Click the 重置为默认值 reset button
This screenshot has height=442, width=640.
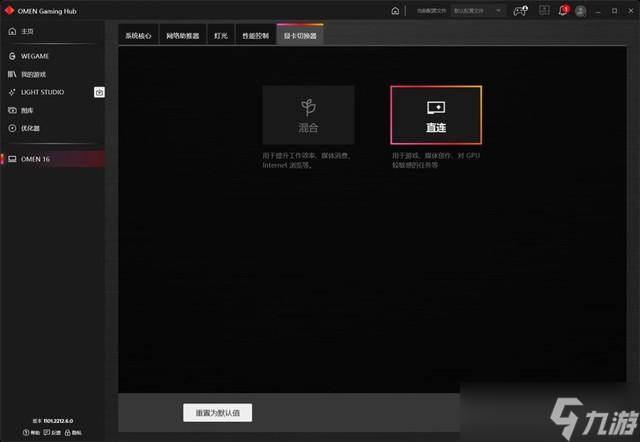tap(218, 413)
